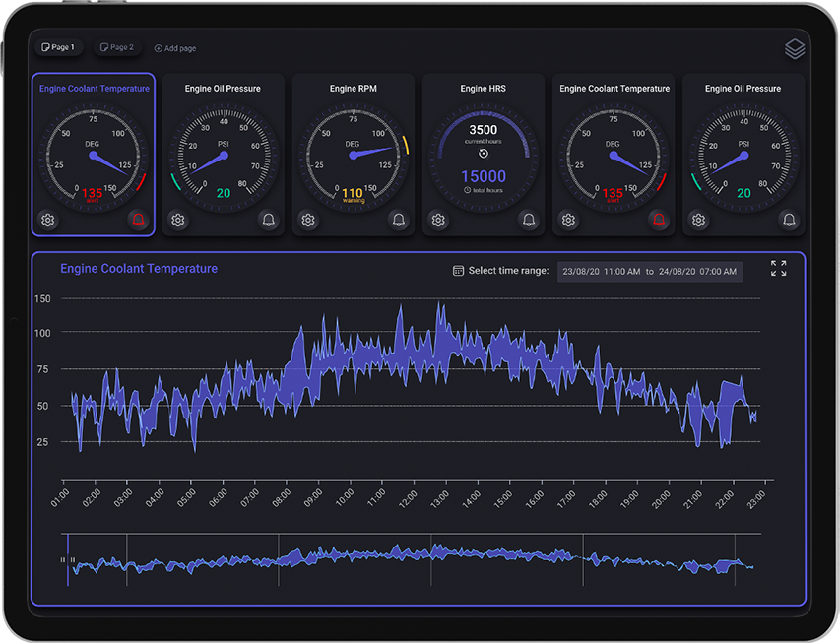
Task: Open the Engine RPM card settings gear
Action: pyautogui.click(x=308, y=220)
